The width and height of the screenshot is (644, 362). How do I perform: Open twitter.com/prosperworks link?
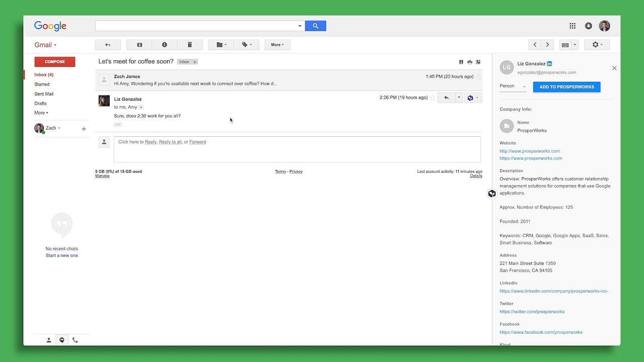tap(532, 312)
